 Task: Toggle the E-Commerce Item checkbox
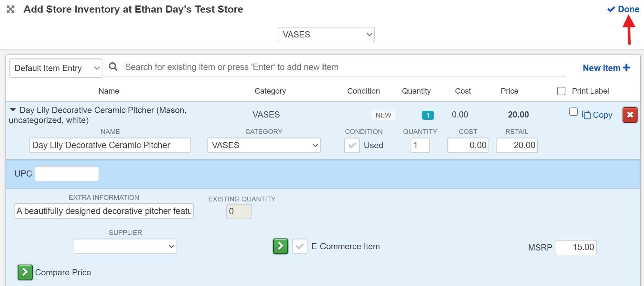[299, 246]
